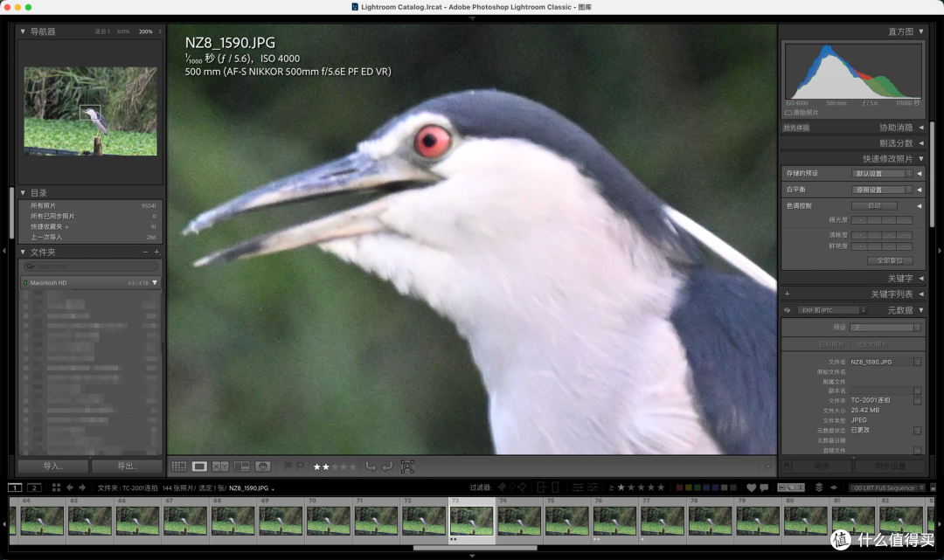Screen dimensions: 944x560
Task: Toggle the filmstrip filter switch at far right
Action: point(934,487)
